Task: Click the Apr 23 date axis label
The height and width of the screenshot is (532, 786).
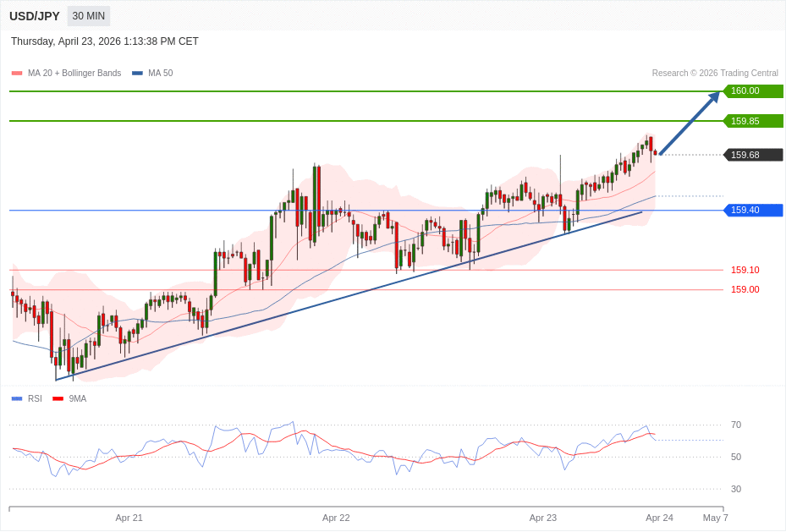Action: 543,518
